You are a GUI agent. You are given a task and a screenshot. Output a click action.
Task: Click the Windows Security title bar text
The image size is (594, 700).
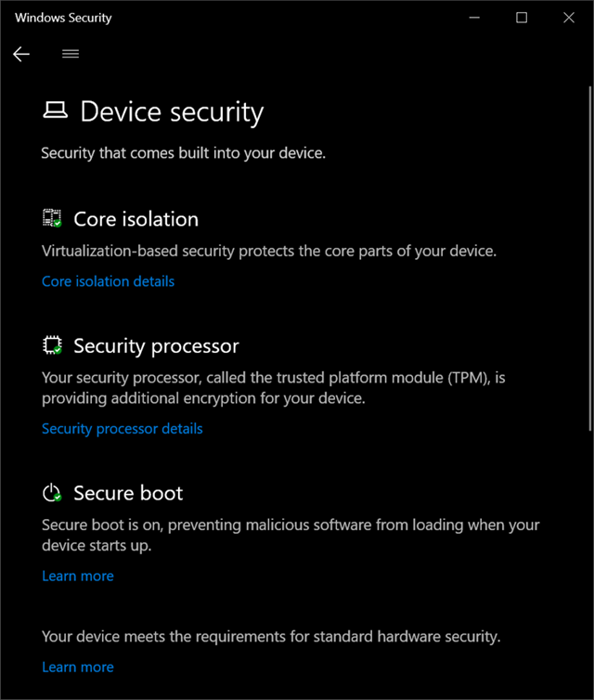pyautogui.click(x=63, y=18)
